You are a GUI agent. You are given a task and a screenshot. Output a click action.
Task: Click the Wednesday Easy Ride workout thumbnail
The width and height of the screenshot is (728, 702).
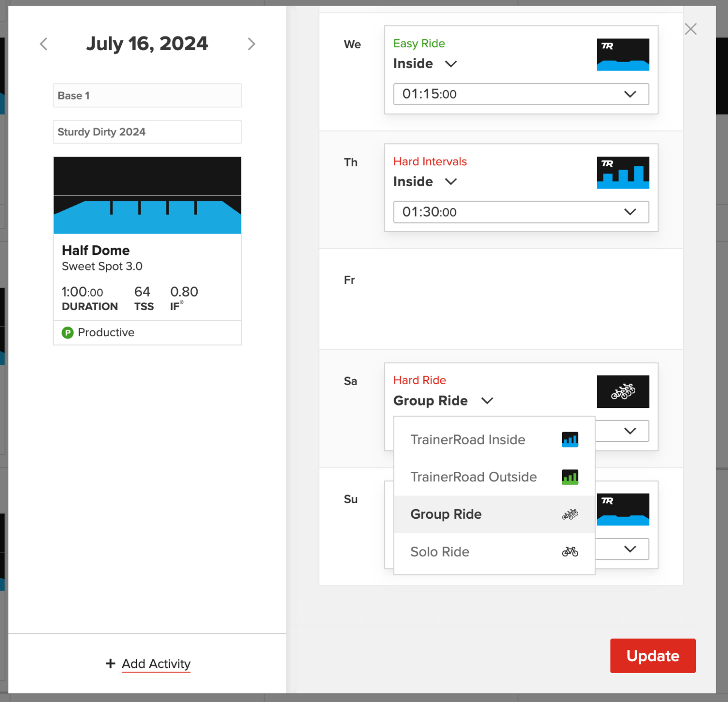coord(623,54)
